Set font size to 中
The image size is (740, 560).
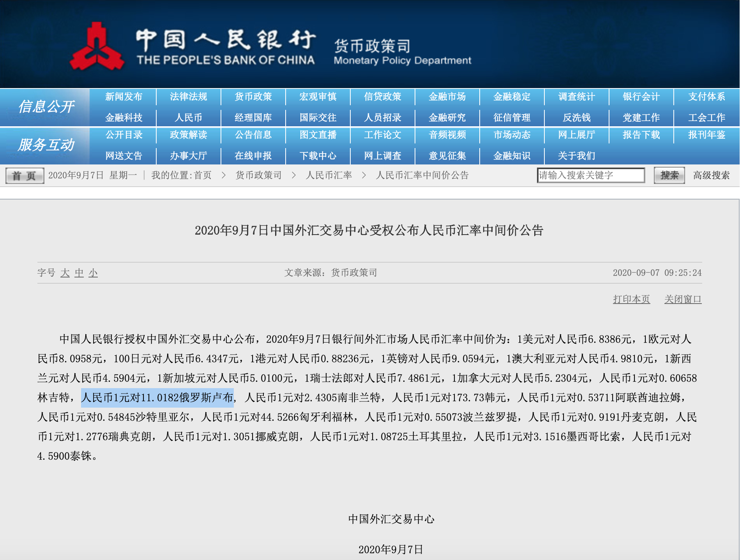coord(79,273)
